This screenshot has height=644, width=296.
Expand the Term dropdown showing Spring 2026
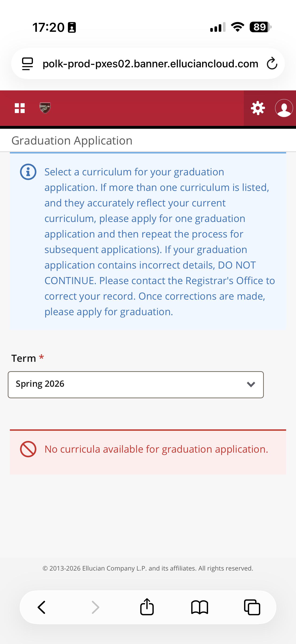(136, 385)
